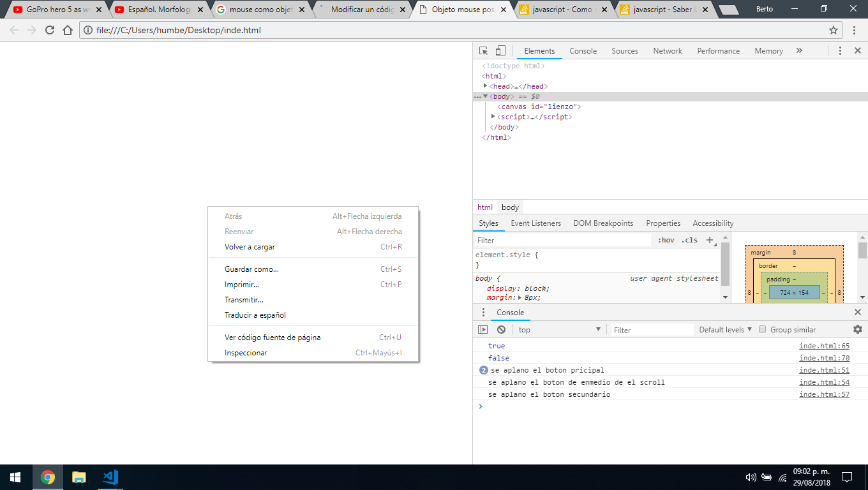The height and width of the screenshot is (490, 868).
Task: Expand the head element node
Action: [486, 86]
